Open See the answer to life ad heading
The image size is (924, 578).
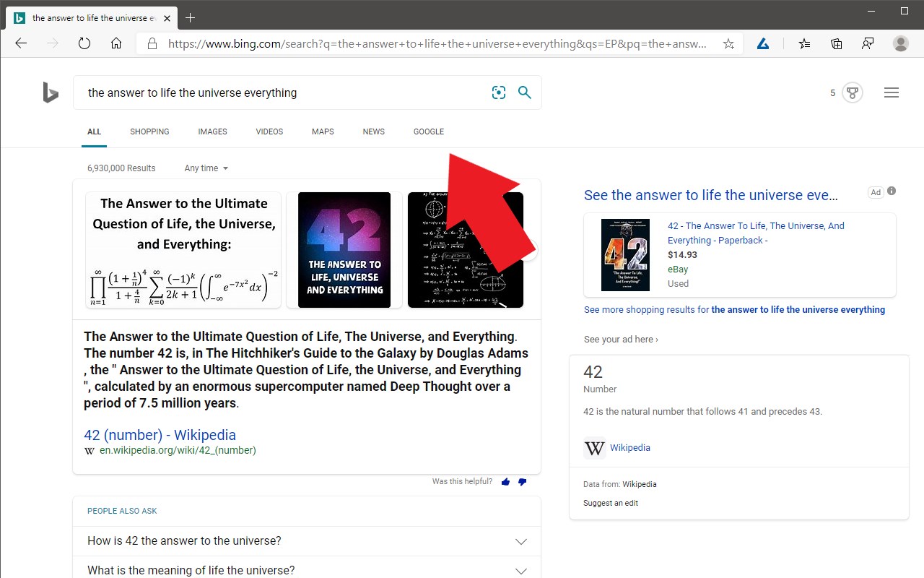[711, 195]
